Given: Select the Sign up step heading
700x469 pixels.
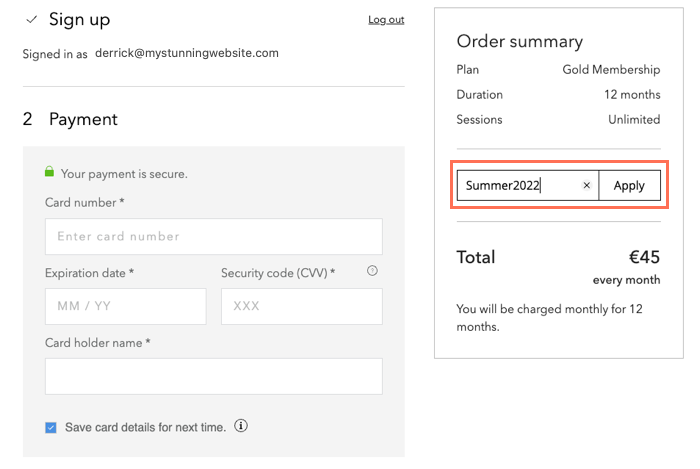Looking at the screenshot, I should pos(79,20).
